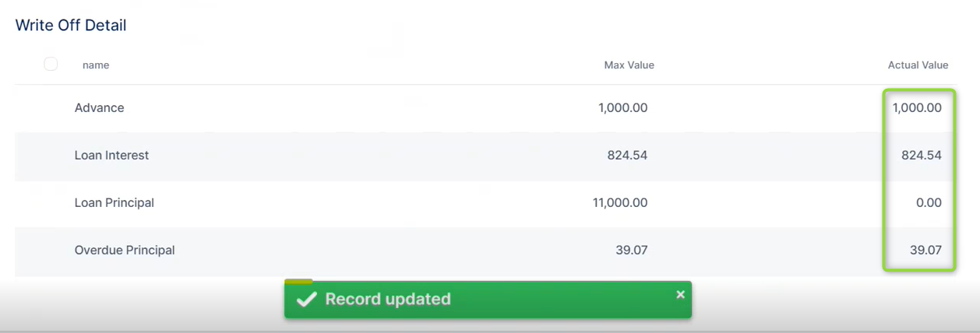
Task: Edit the Loan Principal actual value 0.00
Action: pyautogui.click(x=929, y=203)
